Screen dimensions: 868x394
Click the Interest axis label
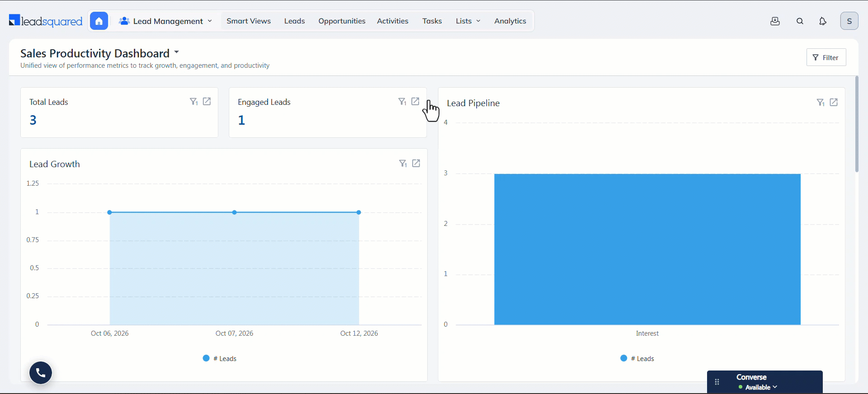click(647, 333)
